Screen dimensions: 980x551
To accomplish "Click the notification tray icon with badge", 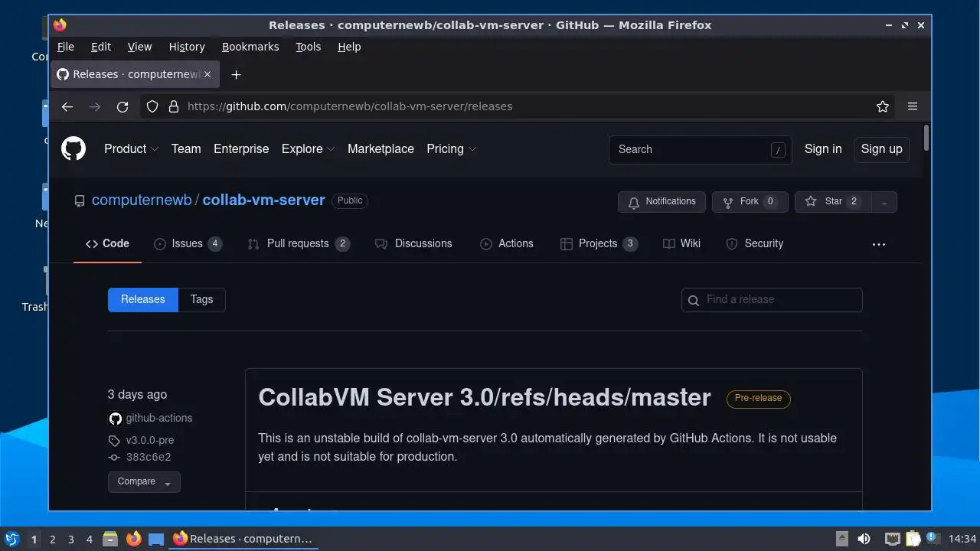I will 933,539.
